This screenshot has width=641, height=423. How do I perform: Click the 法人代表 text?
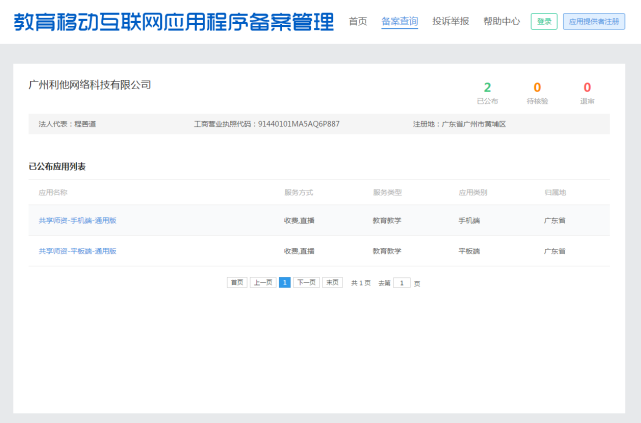coord(67,124)
